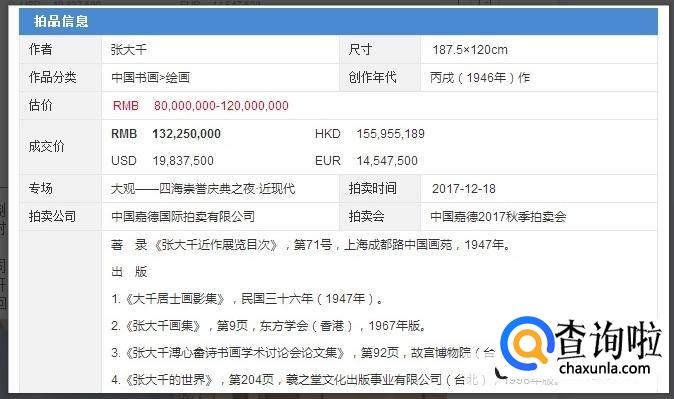
Task: Click publication entry 2 《张大千画集》
Action: click(270, 326)
